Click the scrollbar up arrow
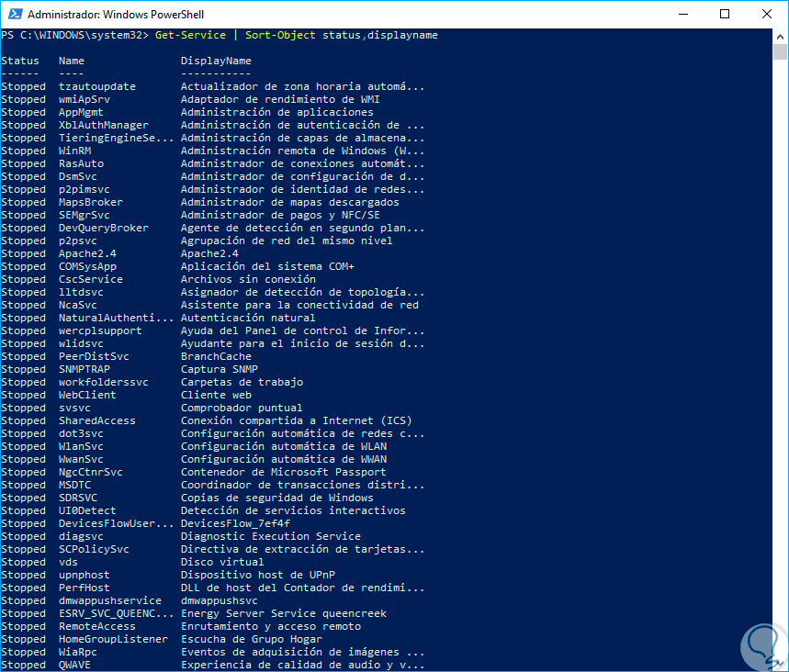 click(x=780, y=35)
